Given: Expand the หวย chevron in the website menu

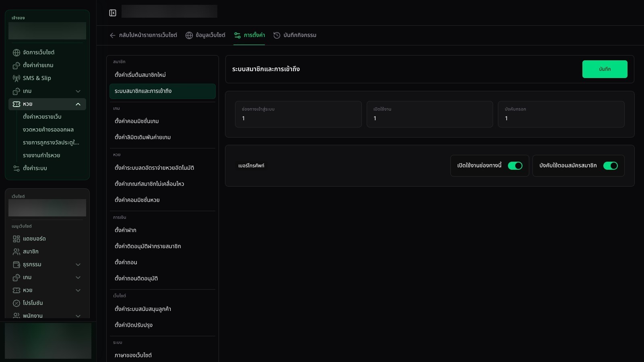Looking at the screenshot, I should tap(78, 290).
